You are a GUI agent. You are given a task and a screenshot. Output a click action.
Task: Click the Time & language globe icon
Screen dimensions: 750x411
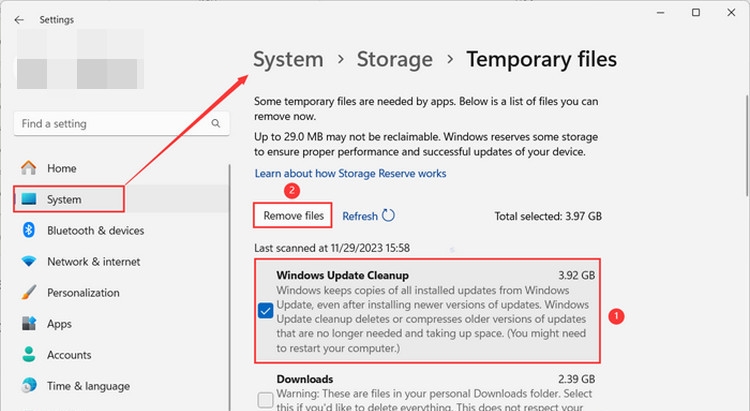tap(29, 386)
